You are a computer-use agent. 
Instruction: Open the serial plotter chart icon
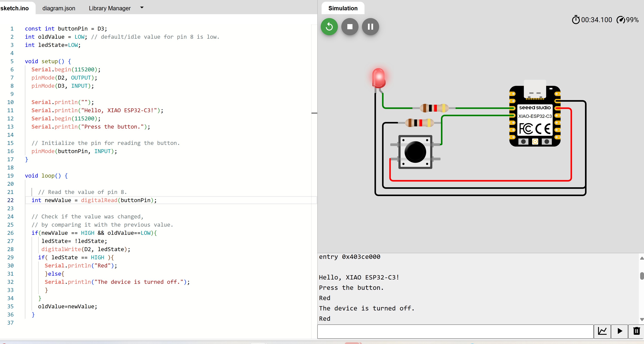[x=602, y=331]
